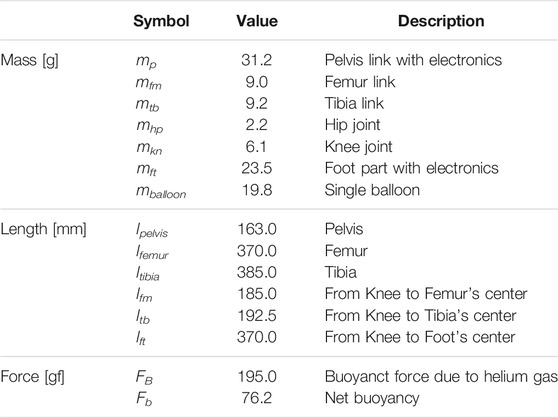Click the l_tibia symbol cell
Screen dimensions: 558x418
[147, 274]
